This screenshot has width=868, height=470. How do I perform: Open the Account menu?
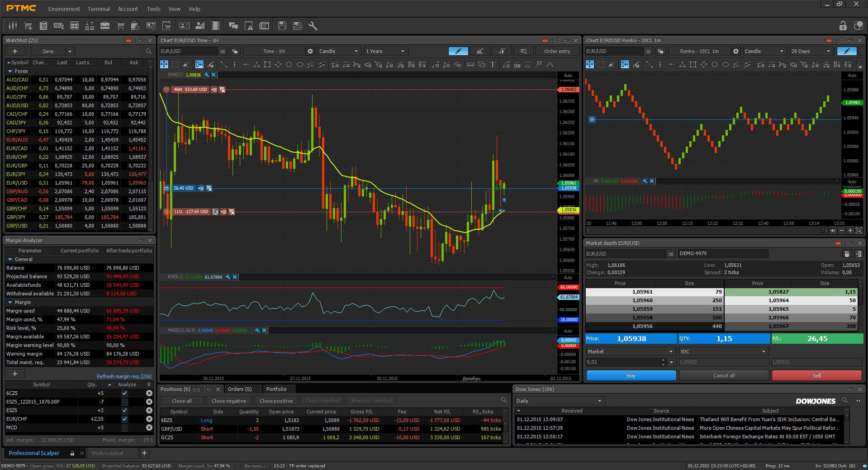[x=128, y=9]
